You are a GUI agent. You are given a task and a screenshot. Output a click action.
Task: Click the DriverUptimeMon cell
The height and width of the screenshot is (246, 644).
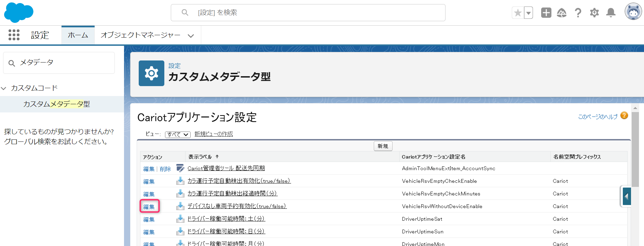[423, 244]
